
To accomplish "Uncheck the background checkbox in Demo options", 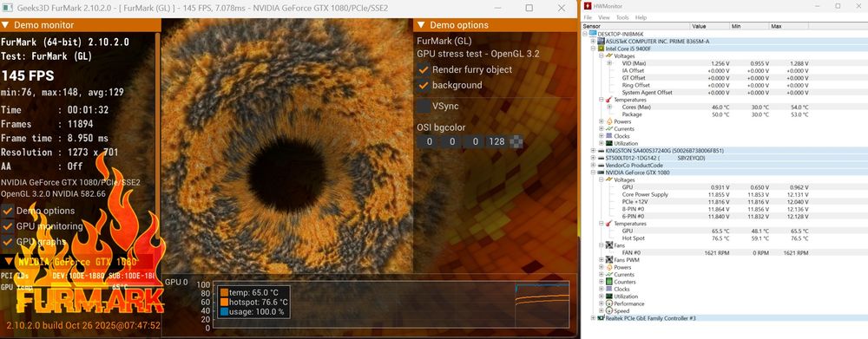I will pos(424,85).
